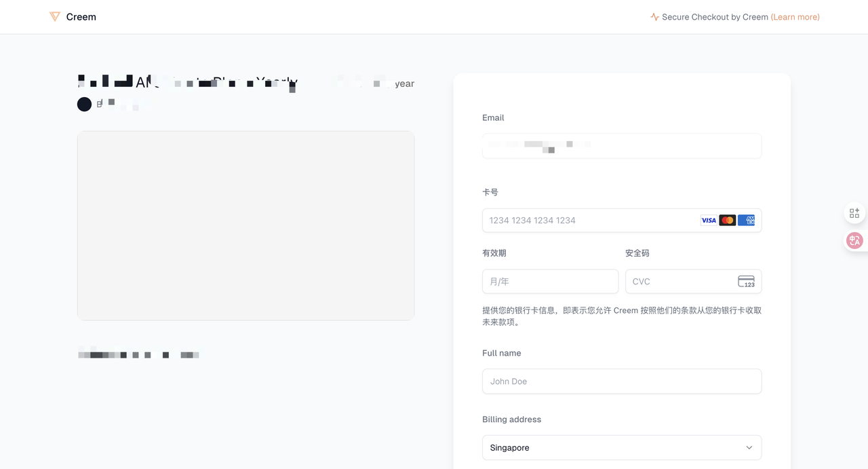This screenshot has width=868, height=469.
Task: Click the gray product image placeholder
Action: pos(245,225)
